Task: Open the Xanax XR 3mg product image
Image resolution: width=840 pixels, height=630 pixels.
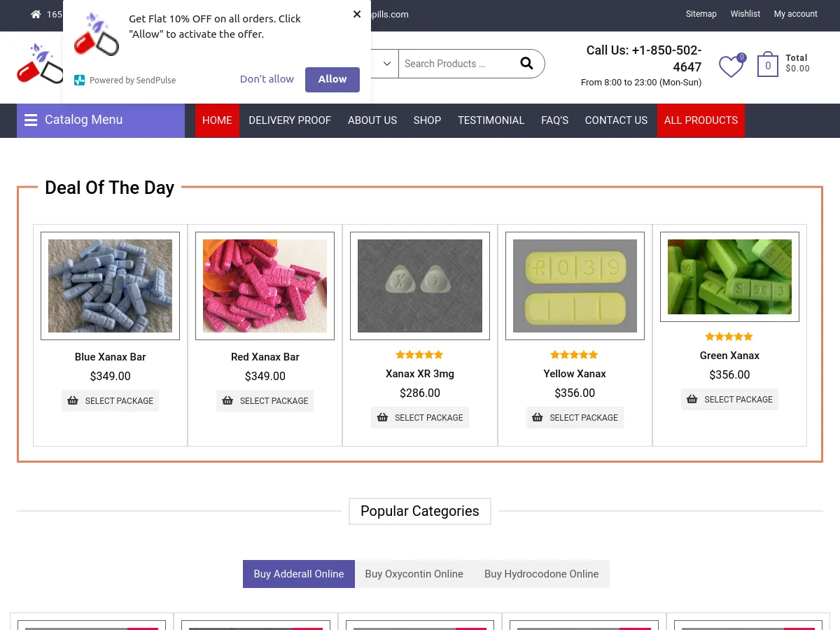Action: click(420, 286)
